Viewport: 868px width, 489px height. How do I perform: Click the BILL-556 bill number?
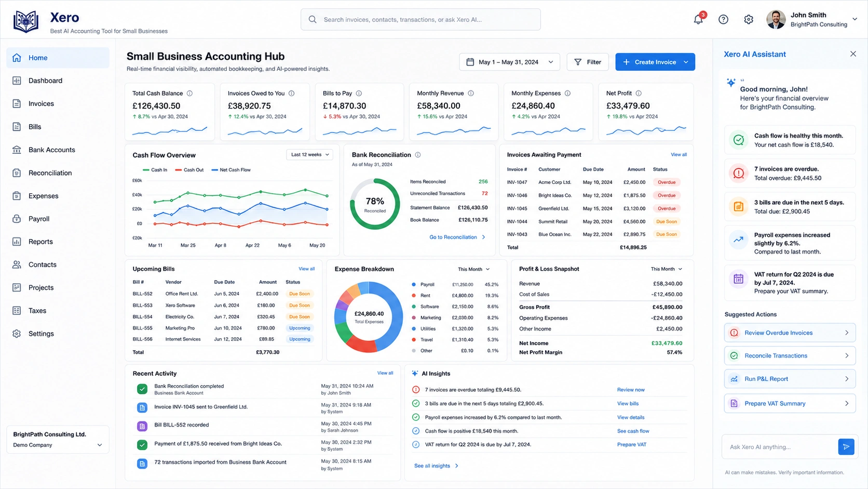pyautogui.click(x=142, y=339)
